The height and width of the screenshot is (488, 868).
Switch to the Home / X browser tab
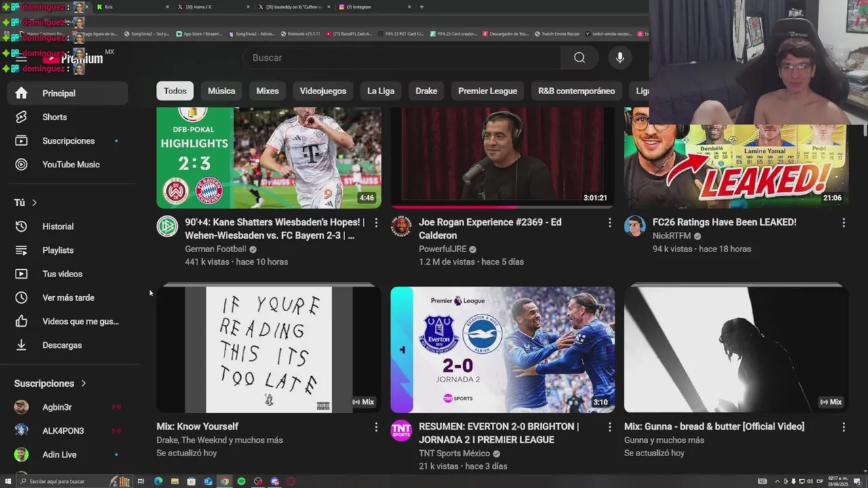pos(213,7)
